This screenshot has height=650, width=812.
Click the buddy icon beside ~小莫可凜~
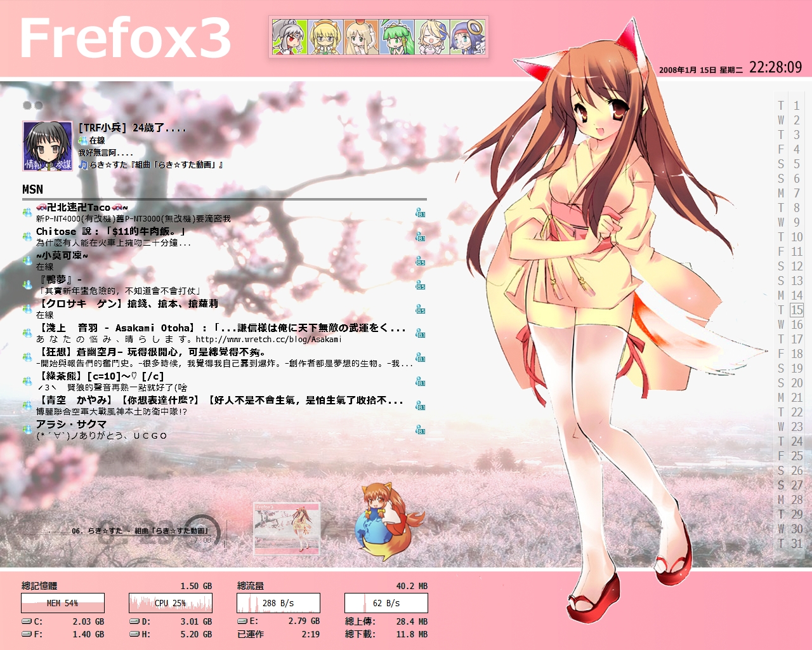pyautogui.click(x=27, y=261)
